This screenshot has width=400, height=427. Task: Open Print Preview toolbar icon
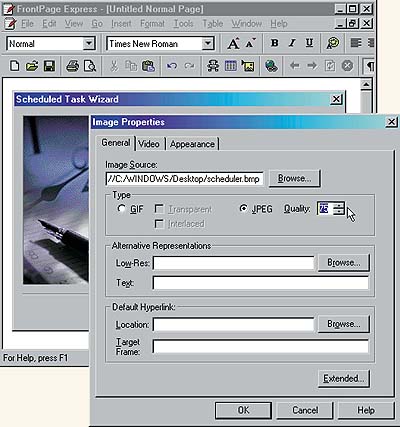[90, 66]
